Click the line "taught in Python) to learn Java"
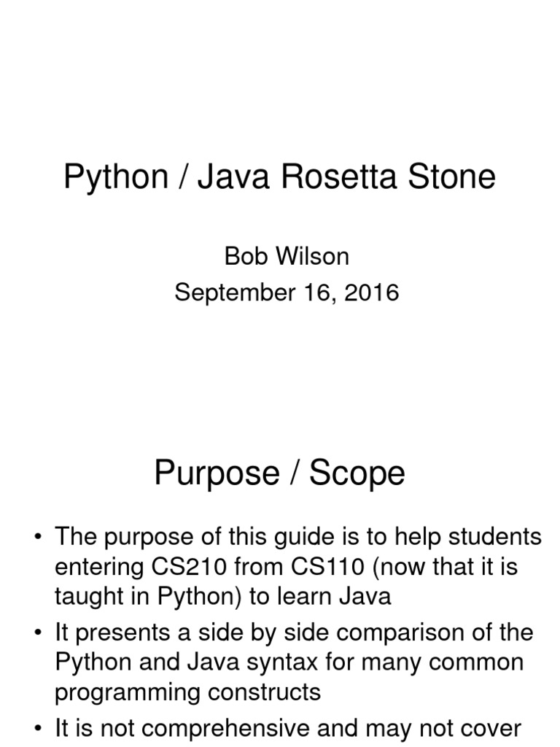Viewport: 560px width, 747px height. (223, 597)
